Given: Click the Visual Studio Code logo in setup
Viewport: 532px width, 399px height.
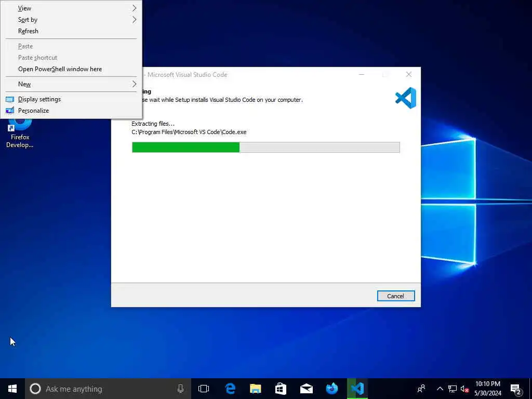Looking at the screenshot, I should click(x=406, y=98).
